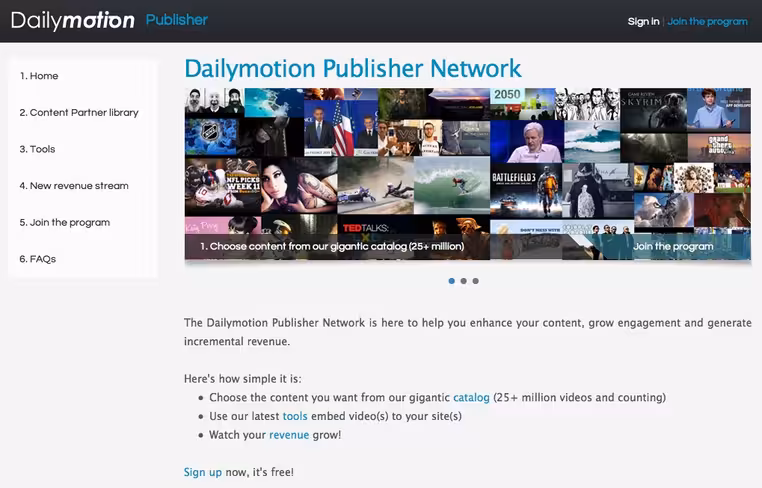Click the Dailymotion logo

click(x=73, y=20)
